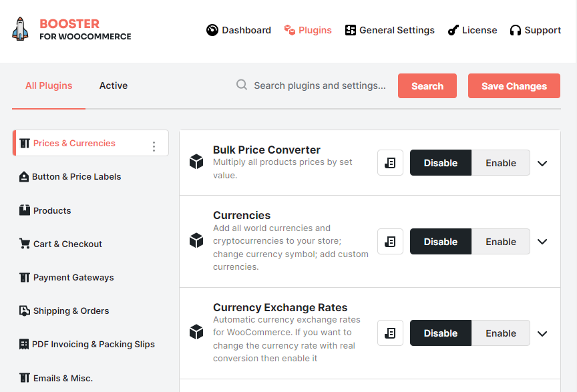Screen dimensions: 577x392
Task: Select Shipping & Orders category
Action: tap(64, 311)
